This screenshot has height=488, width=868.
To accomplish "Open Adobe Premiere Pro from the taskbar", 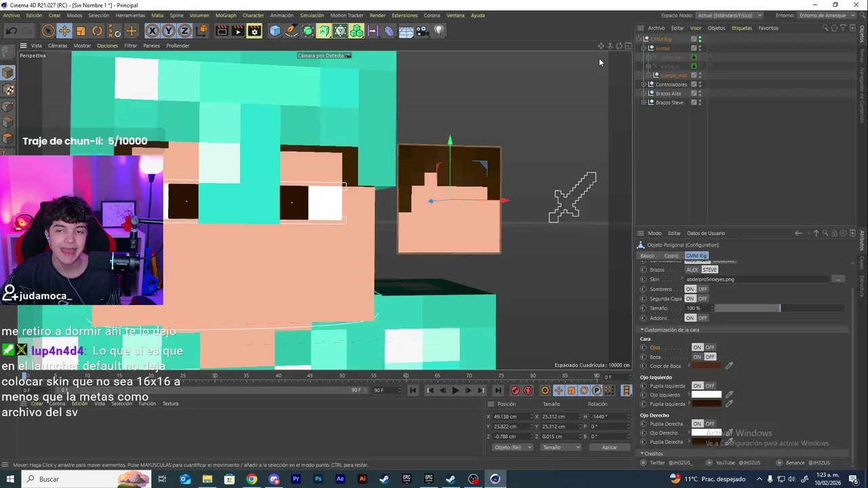I will 296,479.
